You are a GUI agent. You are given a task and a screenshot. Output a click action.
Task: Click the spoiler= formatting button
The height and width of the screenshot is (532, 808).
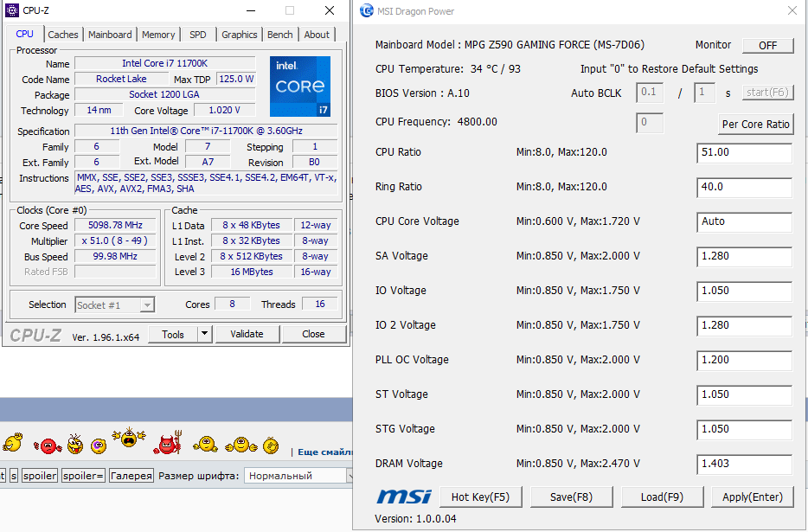(83, 476)
